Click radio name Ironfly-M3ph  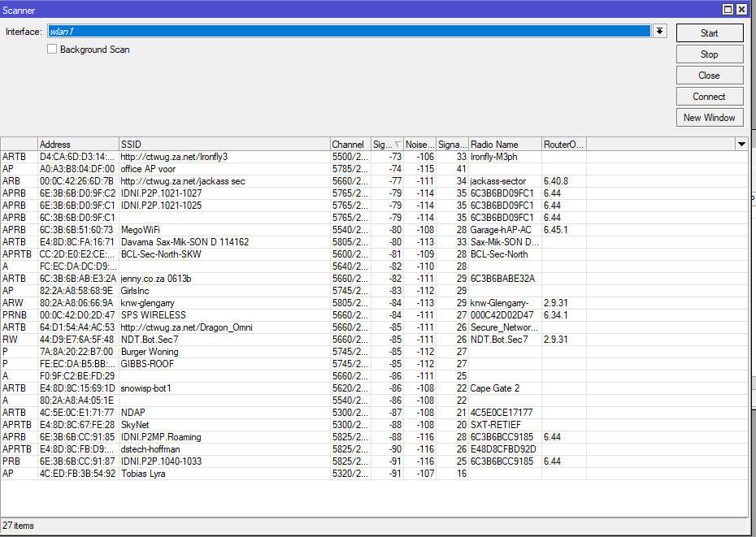pyautogui.click(x=493, y=157)
